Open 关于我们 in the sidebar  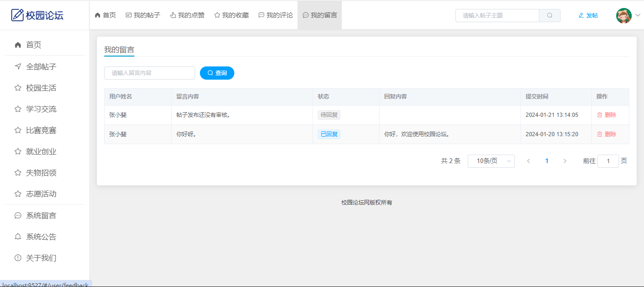click(x=41, y=258)
